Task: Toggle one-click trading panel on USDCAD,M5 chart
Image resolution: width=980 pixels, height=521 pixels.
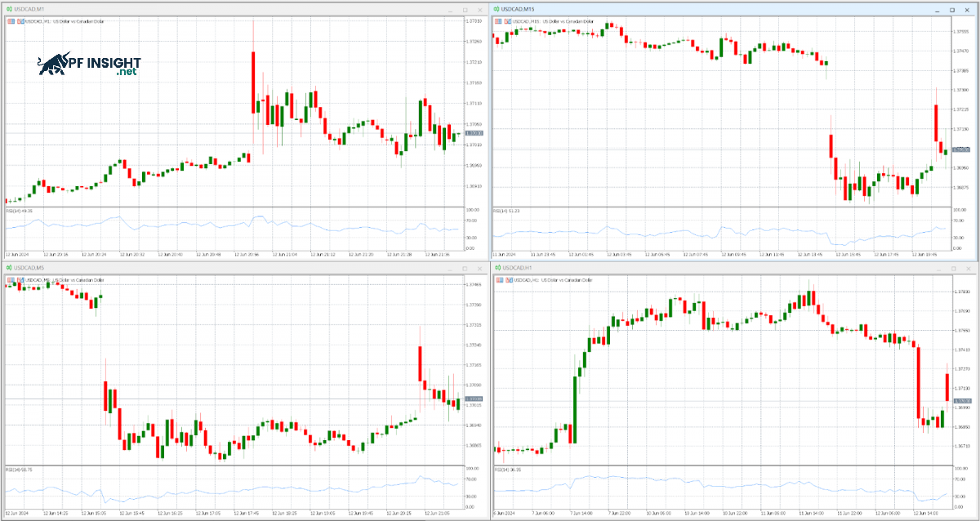Action: pos(11,280)
